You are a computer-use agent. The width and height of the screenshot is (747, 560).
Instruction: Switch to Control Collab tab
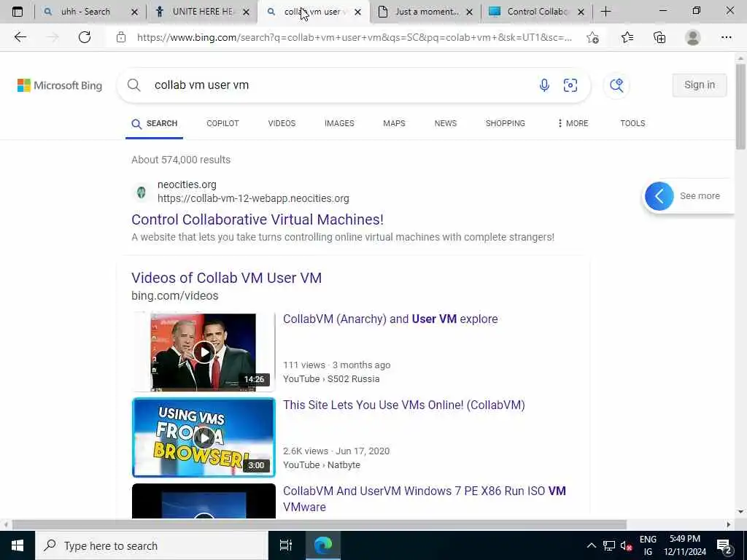pyautogui.click(x=536, y=12)
